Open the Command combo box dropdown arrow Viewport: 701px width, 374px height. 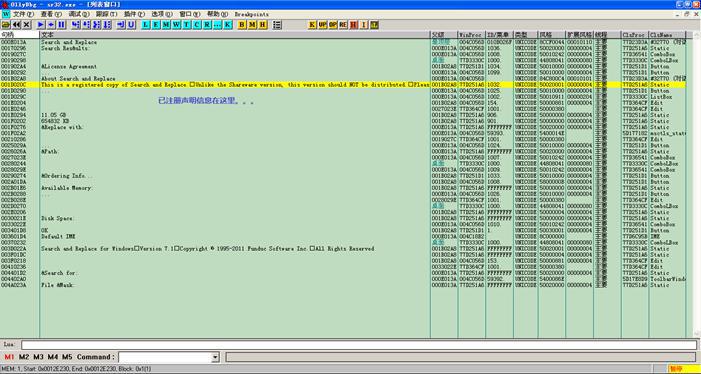215,357
